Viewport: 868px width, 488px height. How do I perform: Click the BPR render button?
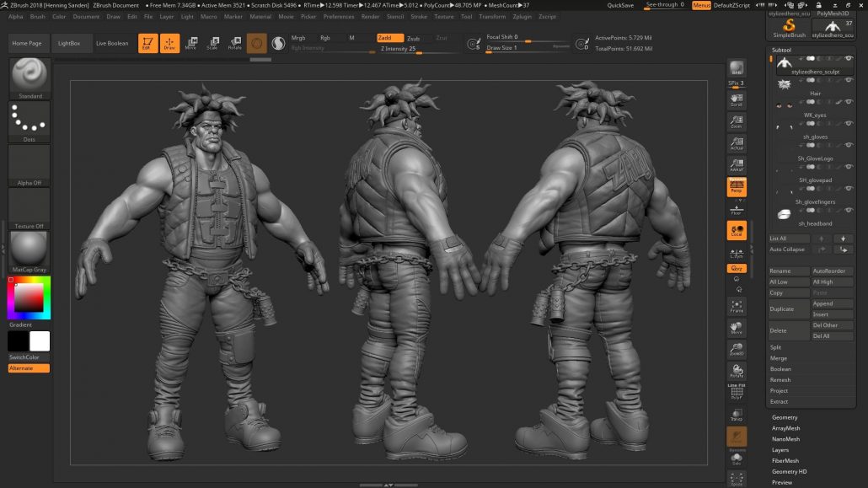737,67
